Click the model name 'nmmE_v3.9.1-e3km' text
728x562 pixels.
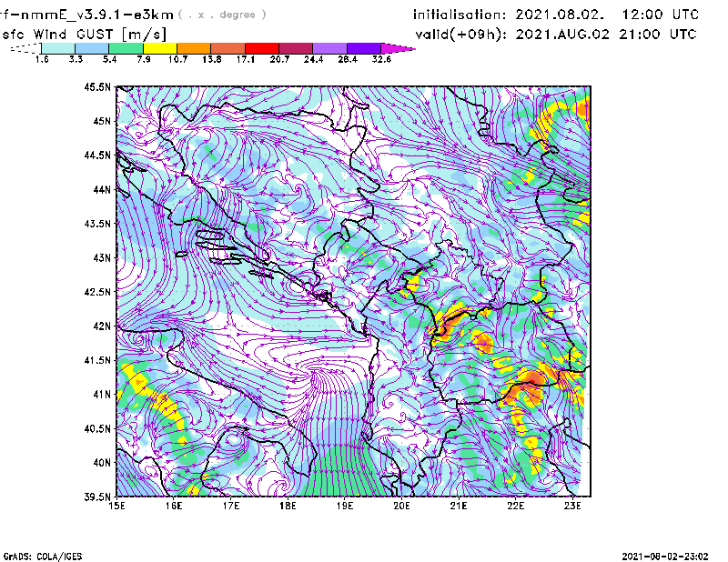(x=96, y=15)
